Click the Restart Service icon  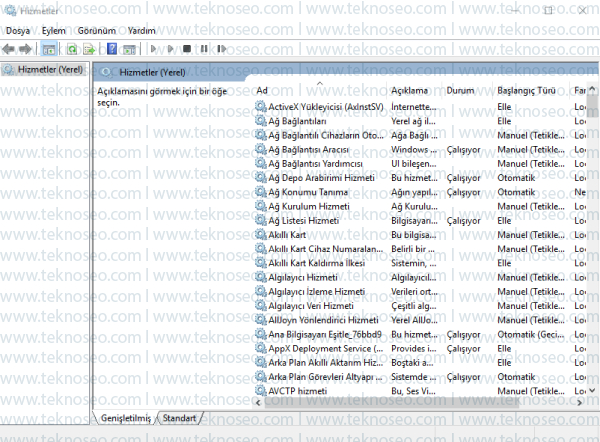(221, 49)
